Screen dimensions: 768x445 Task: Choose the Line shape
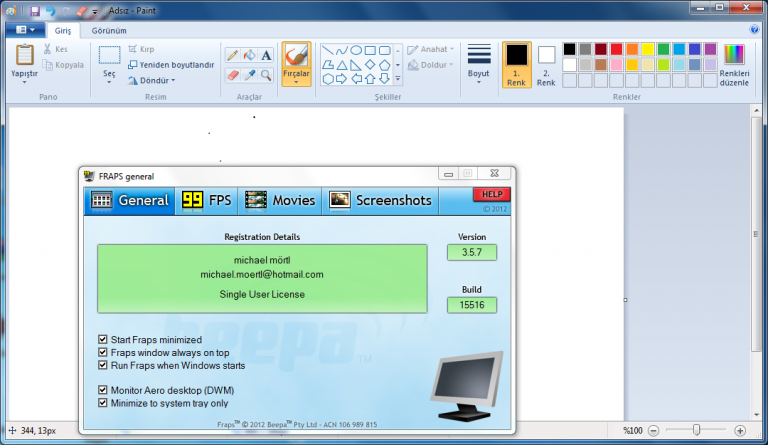pos(328,50)
